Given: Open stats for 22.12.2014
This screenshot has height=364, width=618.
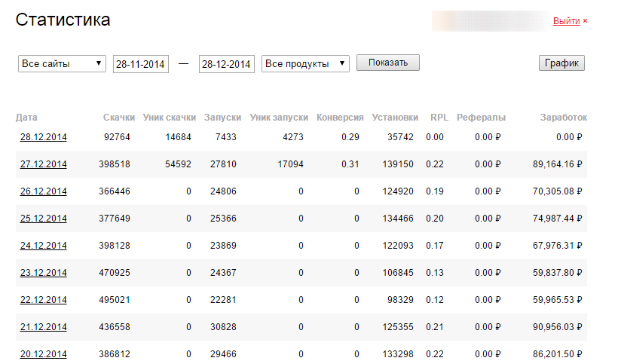Looking at the screenshot, I should coord(43,300).
